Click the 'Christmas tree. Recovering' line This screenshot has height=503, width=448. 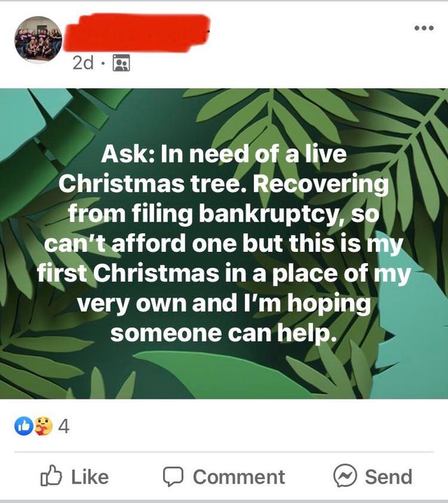click(x=223, y=184)
